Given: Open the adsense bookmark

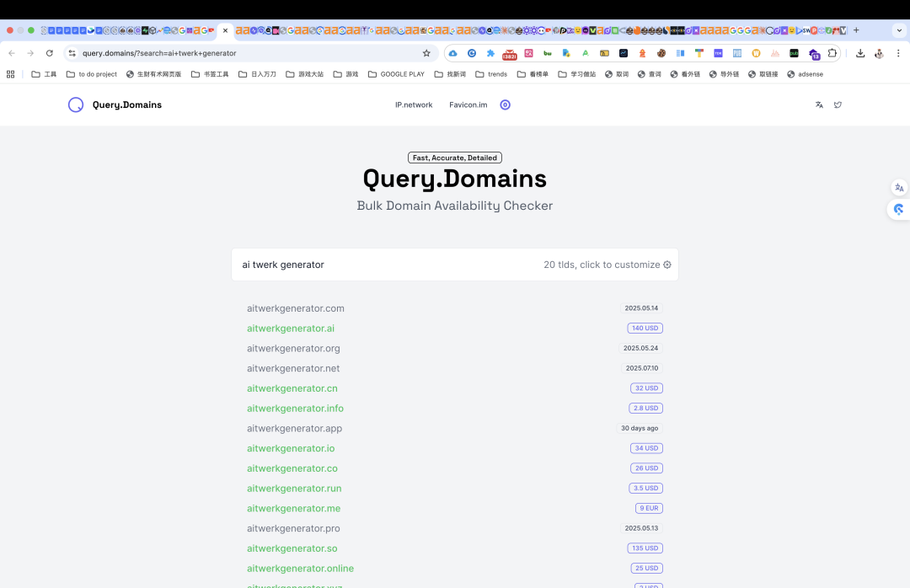Looking at the screenshot, I should [805, 74].
